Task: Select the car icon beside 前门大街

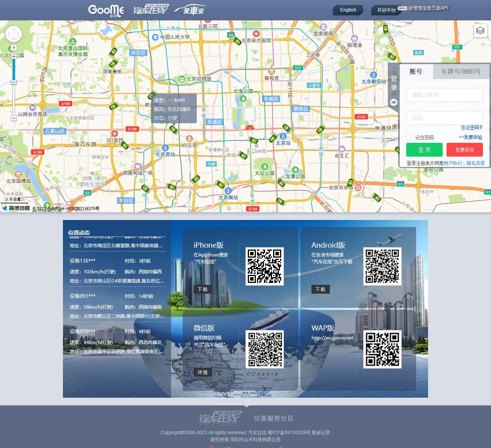Action: click(253, 140)
